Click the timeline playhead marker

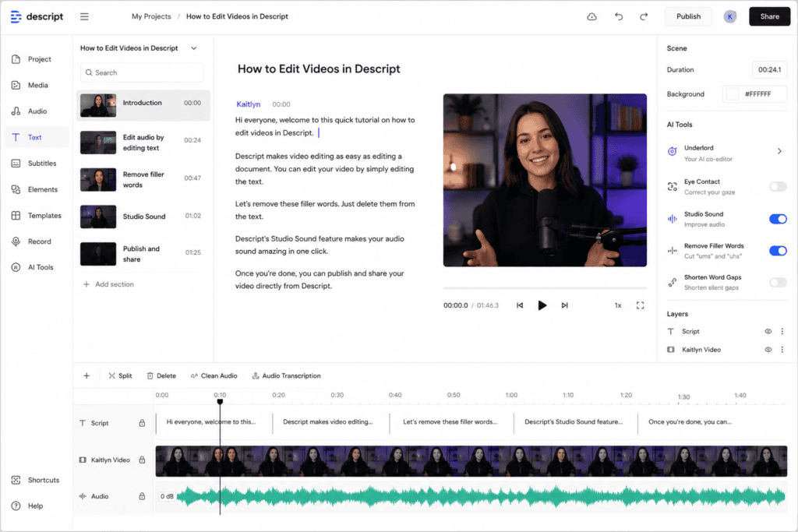(x=220, y=402)
